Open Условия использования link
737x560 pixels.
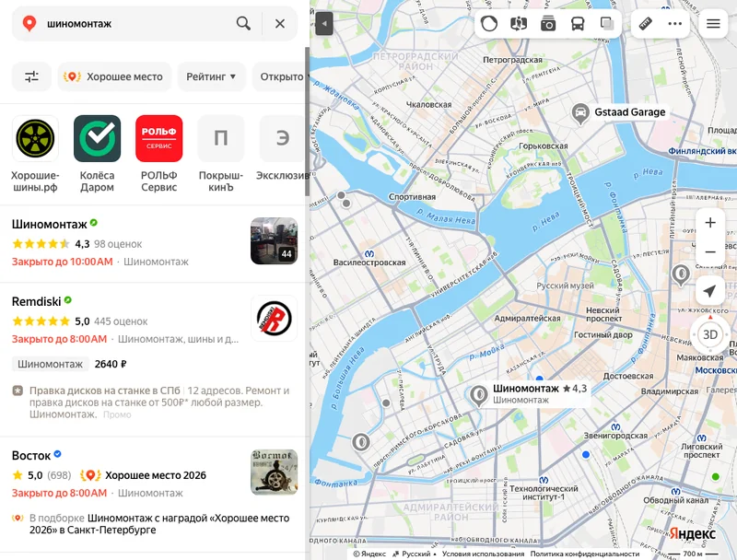coord(483,554)
